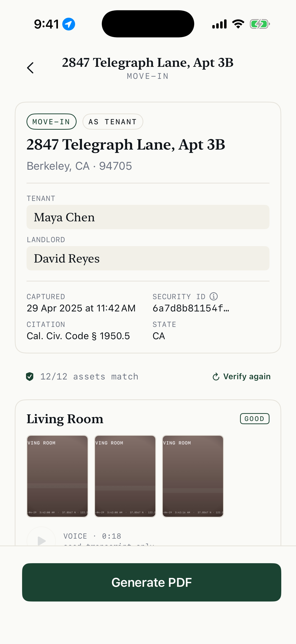Screen dimensions: 296x644
Task: Tap the Security ID info icon
Action: [x=214, y=296]
